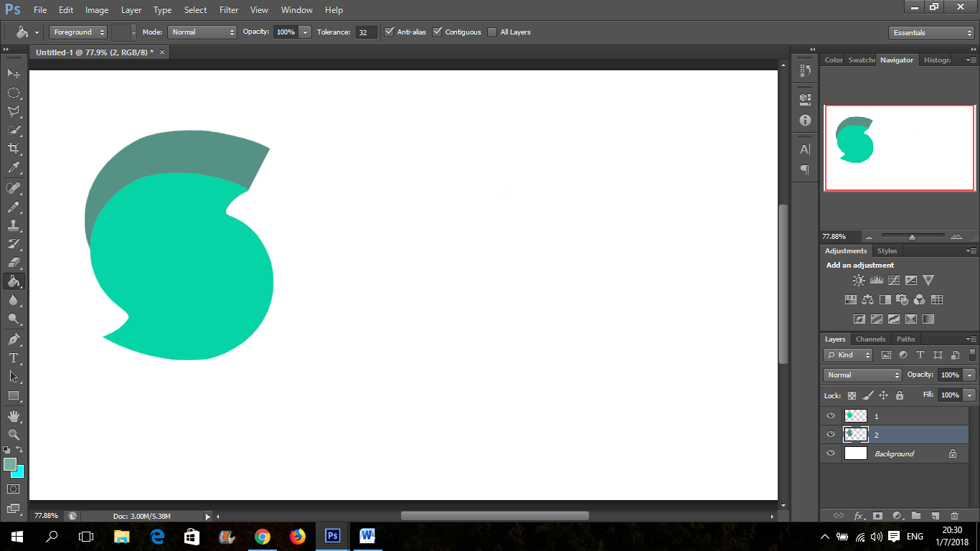The height and width of the screenshot is (551, 980).
Task: Open the Opacity slider arrow in options bar
Action: click(x=306, y=32)
